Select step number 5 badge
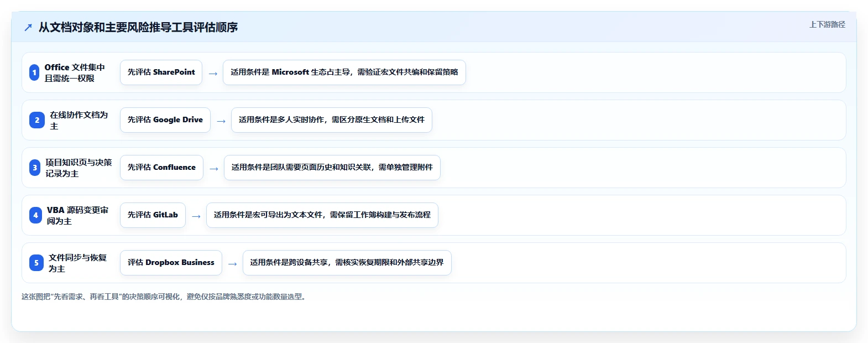The height and width of the screenshot is (343, 868). pyautogui.click(x=36, y=263)
